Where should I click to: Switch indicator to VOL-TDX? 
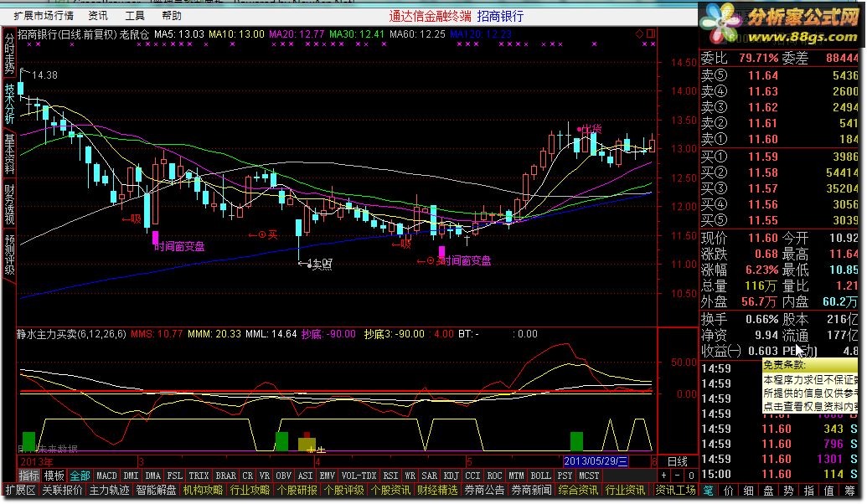(x=359, y=476)
